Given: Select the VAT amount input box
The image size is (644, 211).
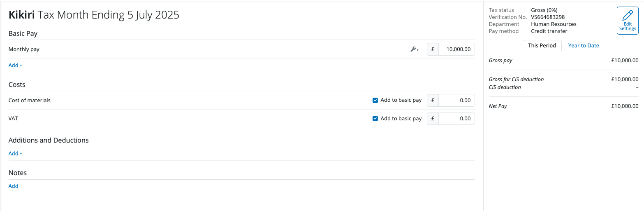Looking at the screenshot, I should (456, 119).
